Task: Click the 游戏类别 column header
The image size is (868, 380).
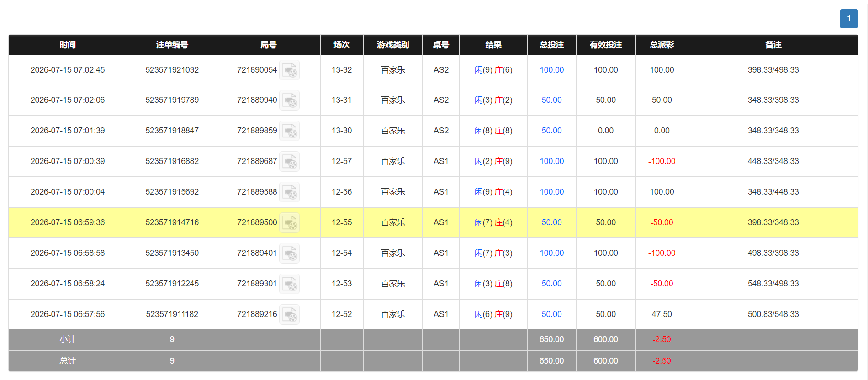Action: (393, 45)
